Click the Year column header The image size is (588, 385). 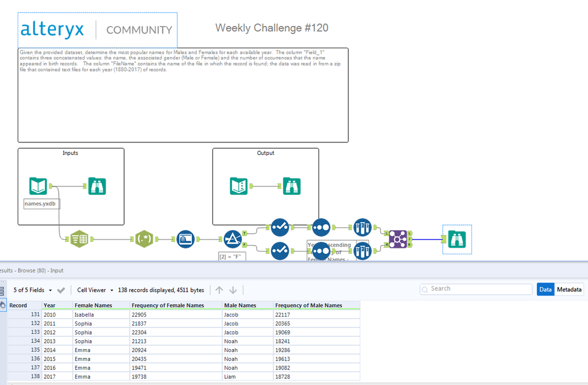click(57, 305)
